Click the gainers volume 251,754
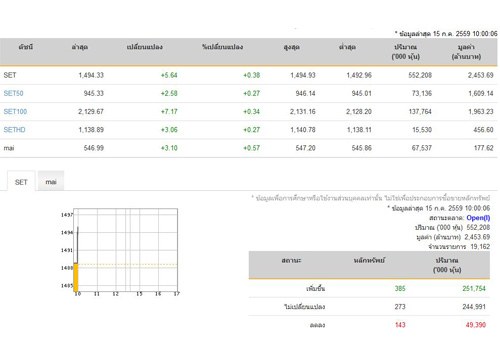This screenshot has height=360, width=500. click(x=474, y=288)
